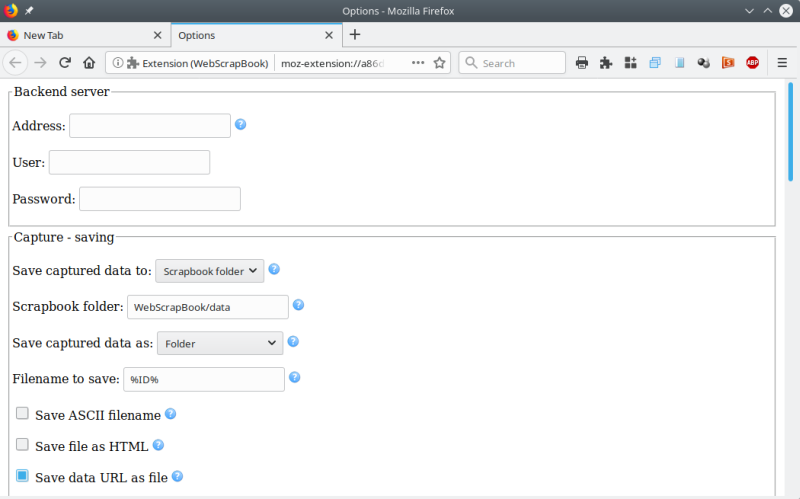This screenshot has height=499, width=800.
Task: Open the Adblock Plus ABP icon
Action: tap(753, 63)
